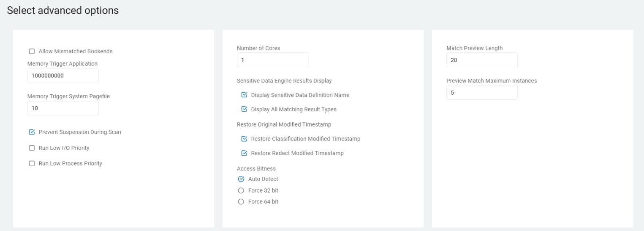
Task: Click the Memory Trigger Application input field
Action: (63, 76)
